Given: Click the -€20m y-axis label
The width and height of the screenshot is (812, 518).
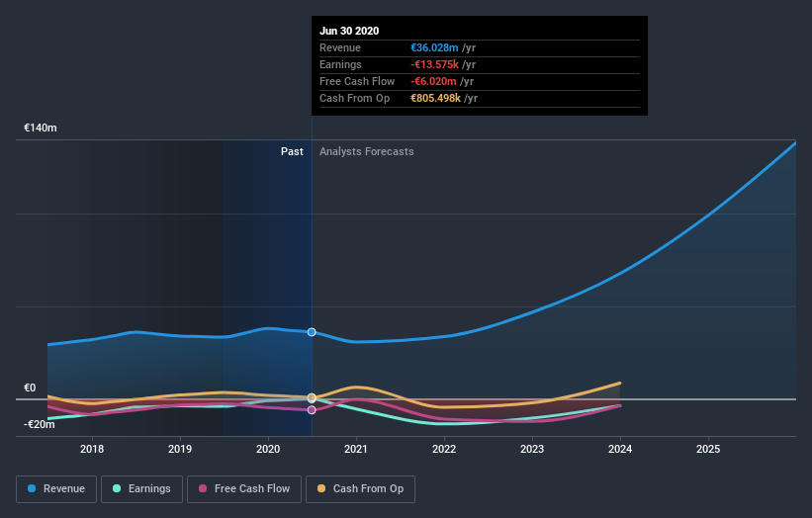Looking at the screenshot, I should 39,424.
